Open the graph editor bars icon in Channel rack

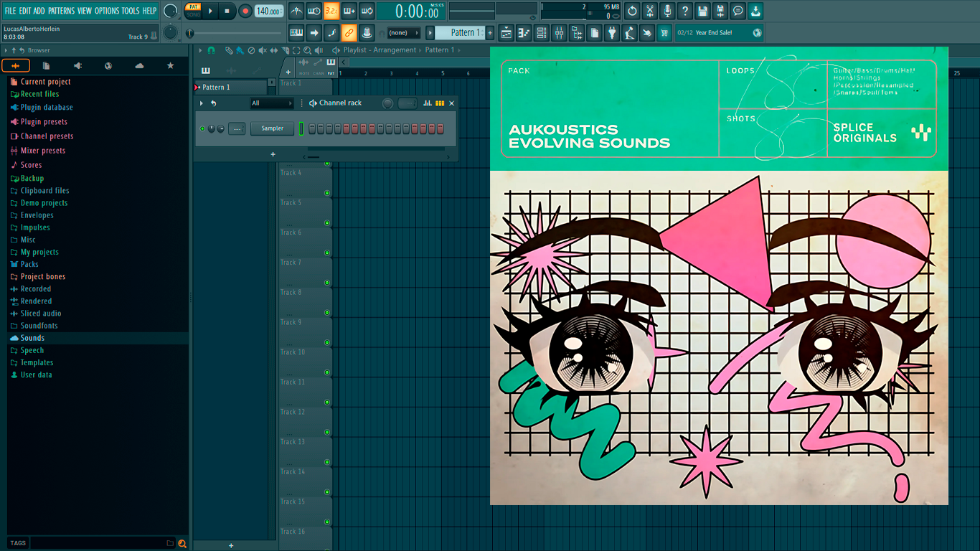(x=428, y=103)
